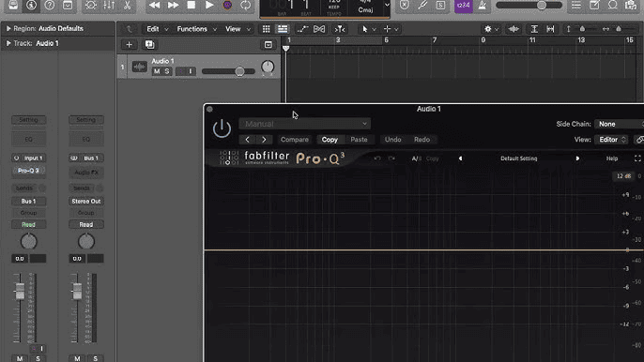Open the Side Chain None dropdown
Screen dimensions: 644x362
coord(619,124)
